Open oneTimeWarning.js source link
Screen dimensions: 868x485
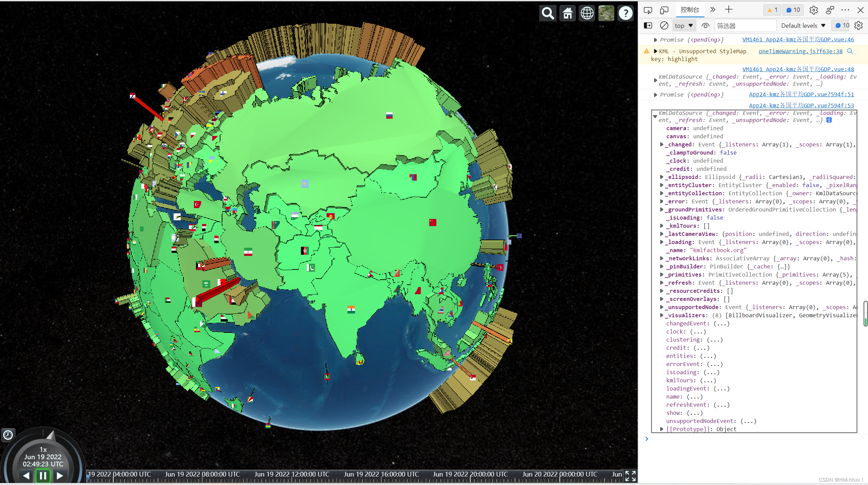coord(800,51)
